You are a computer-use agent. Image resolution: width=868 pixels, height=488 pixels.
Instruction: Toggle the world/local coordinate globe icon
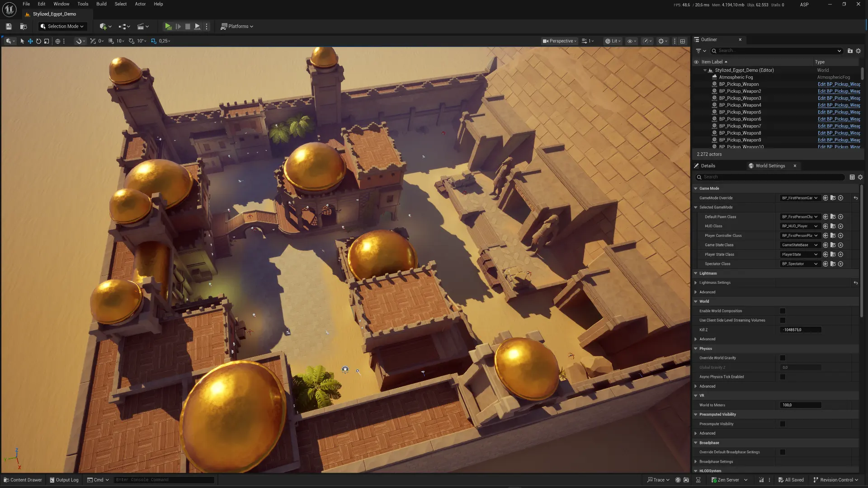point(57,41)
